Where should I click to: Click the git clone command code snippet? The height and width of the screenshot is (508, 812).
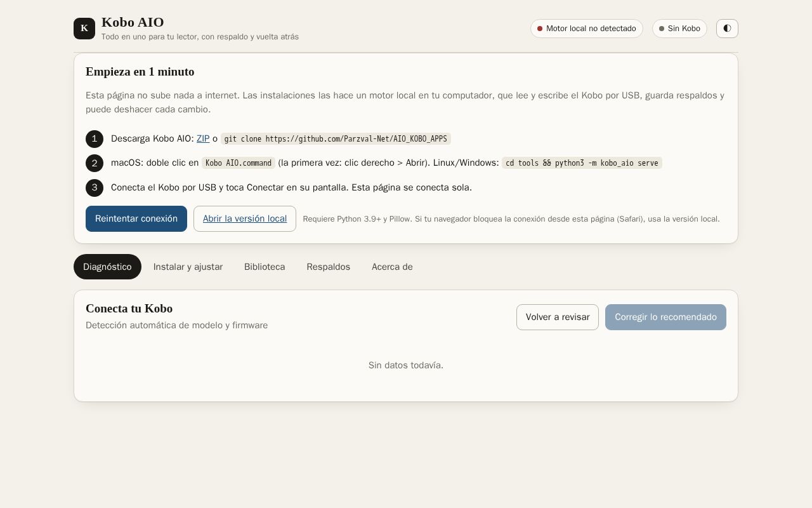click(336, 138)
